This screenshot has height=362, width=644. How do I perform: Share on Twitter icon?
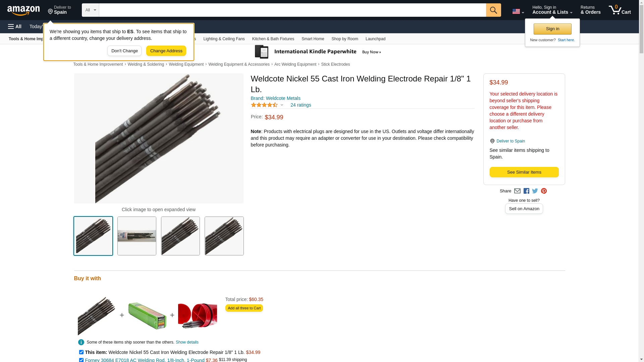[535, 191]
